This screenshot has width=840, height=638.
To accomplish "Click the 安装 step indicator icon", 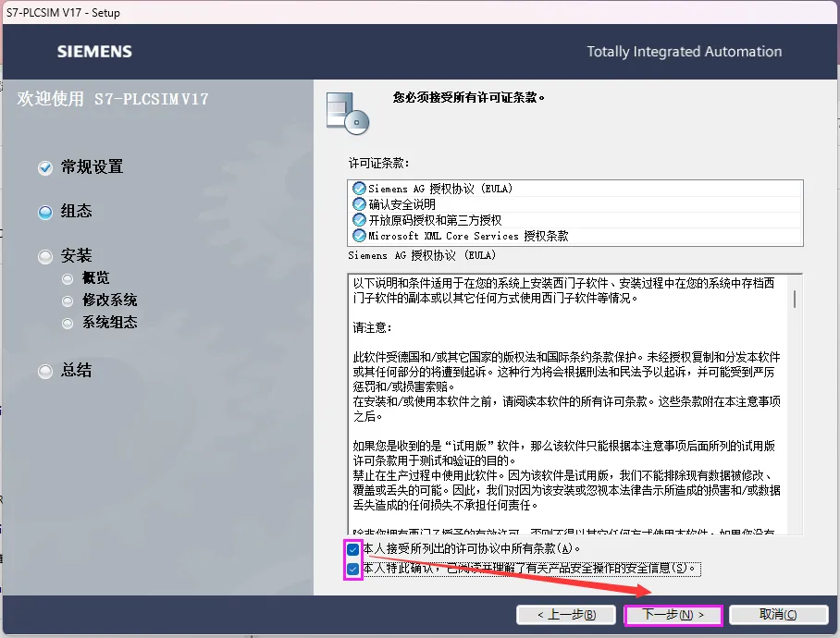I will [x=45, y=257].
